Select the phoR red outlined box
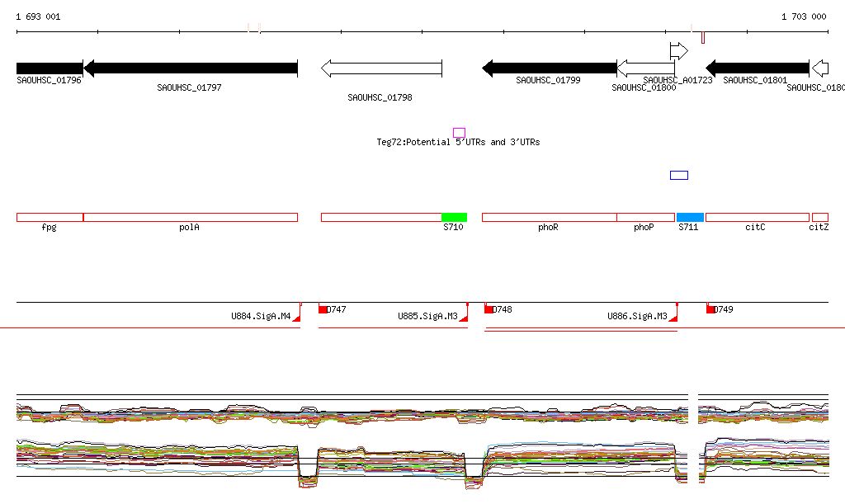Screen dimensions: 845x504 tap(550, 218)
